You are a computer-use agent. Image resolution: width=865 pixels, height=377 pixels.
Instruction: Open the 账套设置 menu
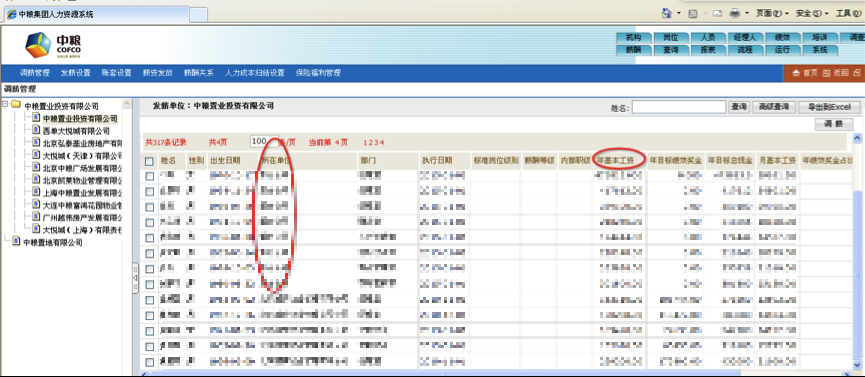(x=116, y=73)
